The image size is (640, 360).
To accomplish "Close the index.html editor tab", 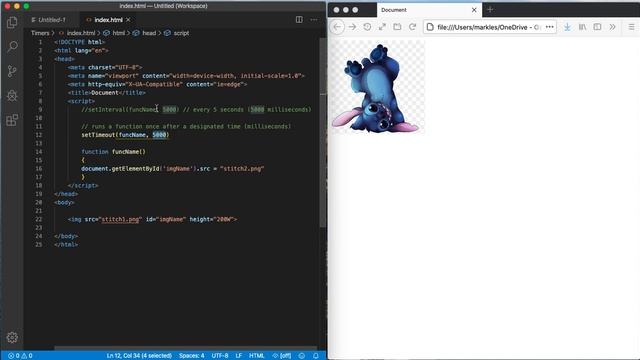I will [x=129, y=20].
